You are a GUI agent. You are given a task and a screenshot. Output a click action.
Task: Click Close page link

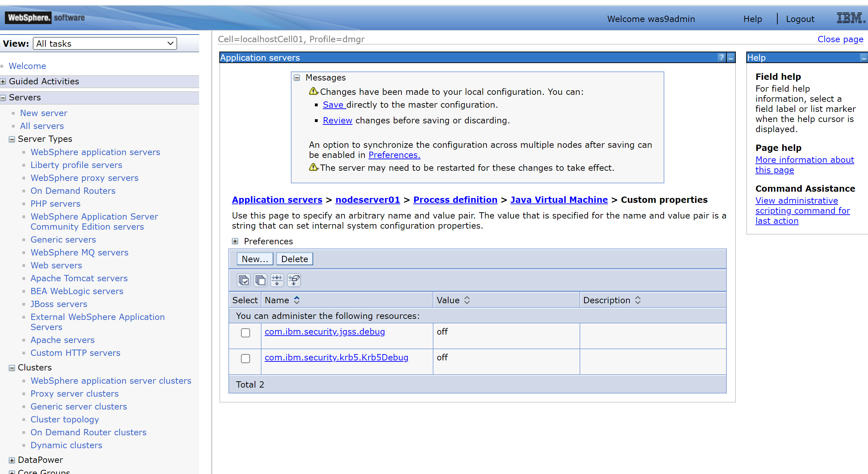click(840, 39)
